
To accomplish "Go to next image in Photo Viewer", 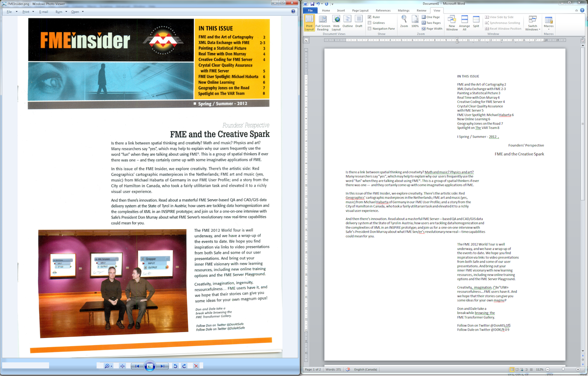I will [162, 366].
